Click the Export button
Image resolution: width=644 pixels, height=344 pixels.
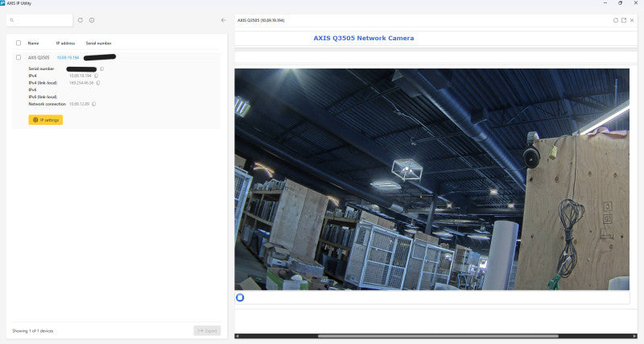click(208, 331)
